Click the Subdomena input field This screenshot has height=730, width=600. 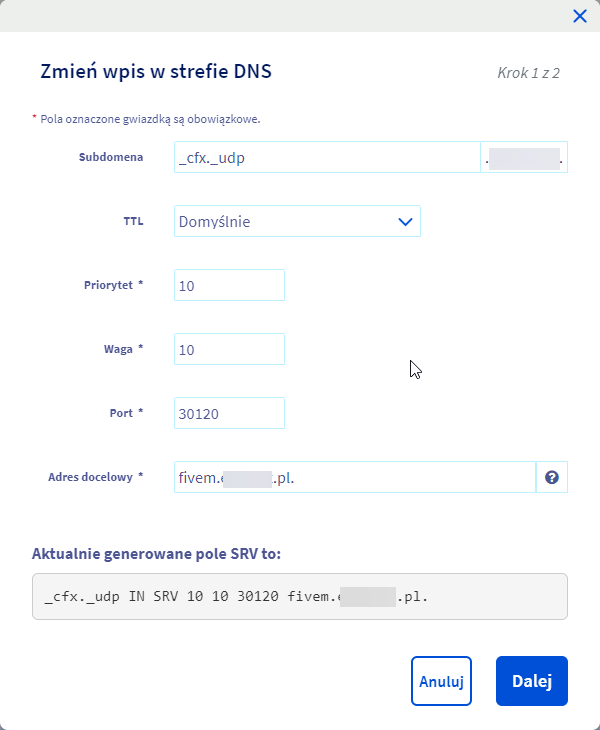[327, 158]
